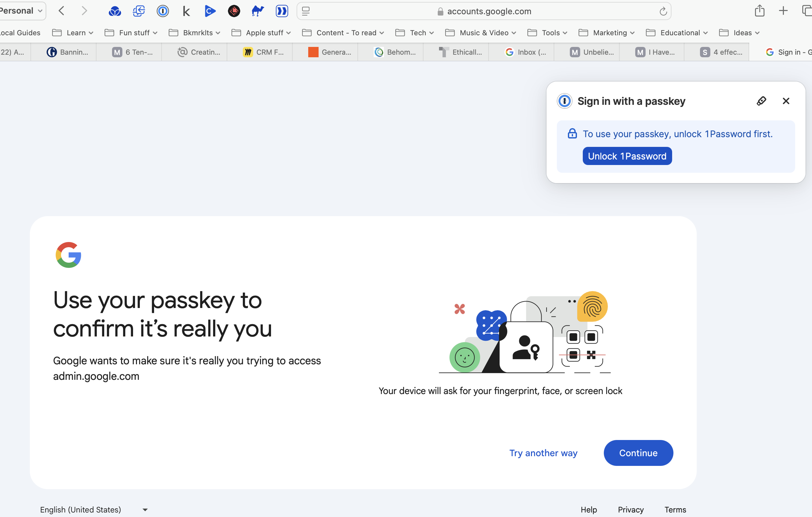Expand the Ideas bookmarks folder
Screen dimensions: 812x517
739,33
